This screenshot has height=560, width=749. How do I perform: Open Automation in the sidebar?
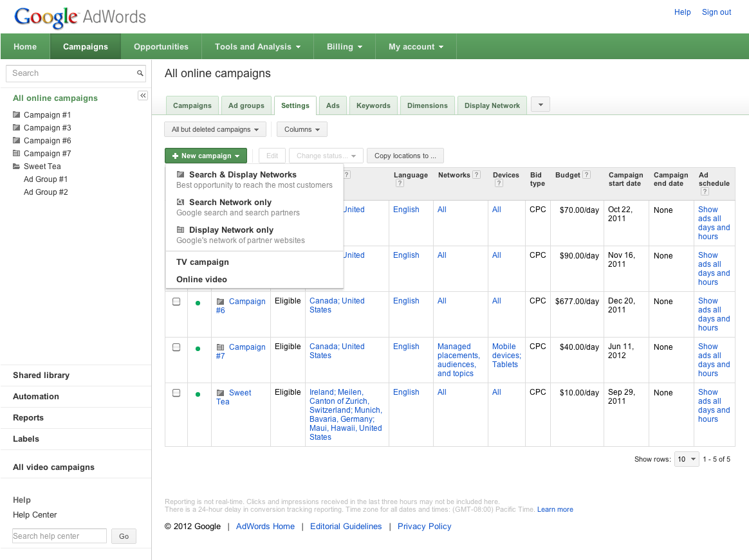pyautogui.click(x=36, y=396)
